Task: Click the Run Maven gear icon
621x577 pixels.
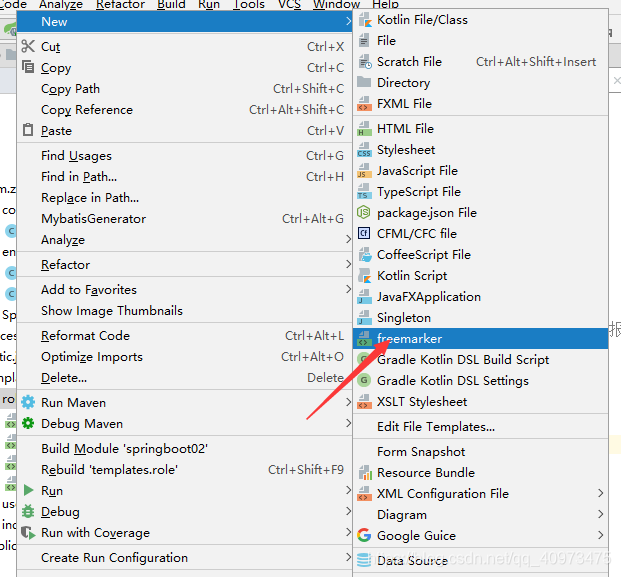Action: point(28,402)
